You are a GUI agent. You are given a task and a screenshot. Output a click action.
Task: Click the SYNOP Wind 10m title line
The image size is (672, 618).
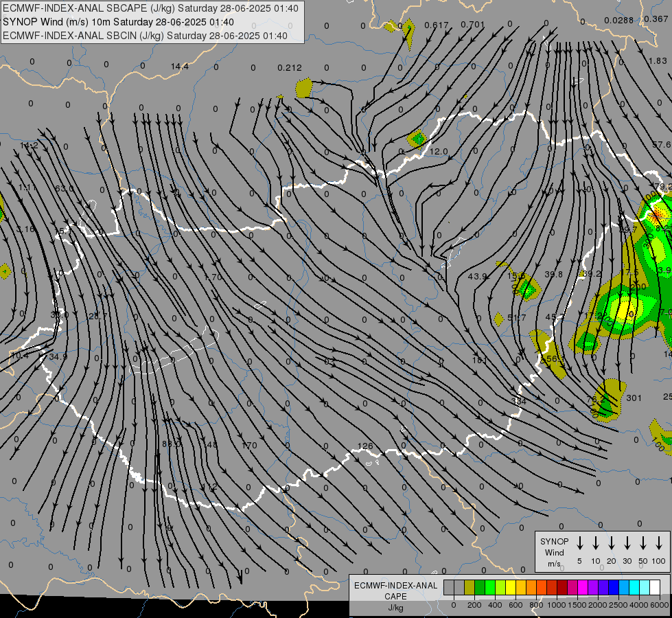pyautogui.click(x=118, y=22)
